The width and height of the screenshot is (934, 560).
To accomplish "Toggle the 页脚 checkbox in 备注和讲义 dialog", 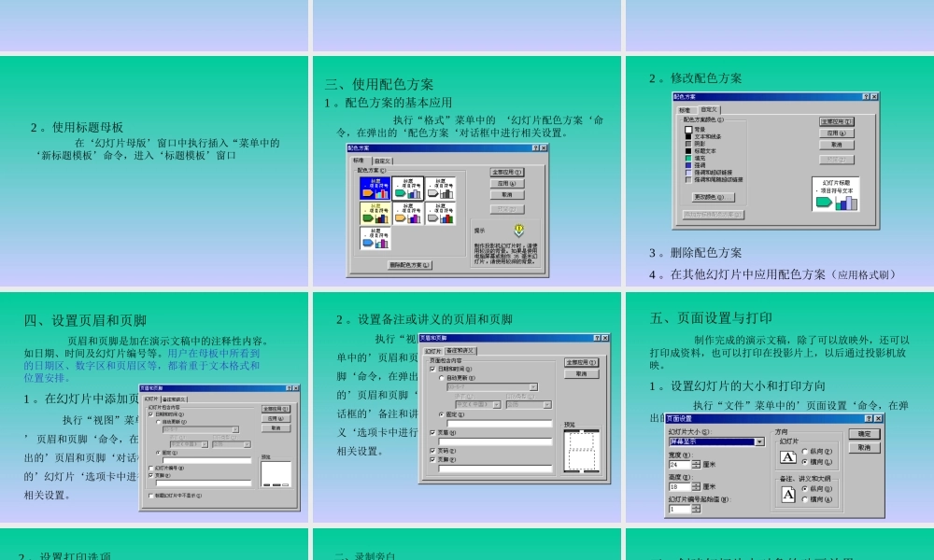I will tap(432, 458).
